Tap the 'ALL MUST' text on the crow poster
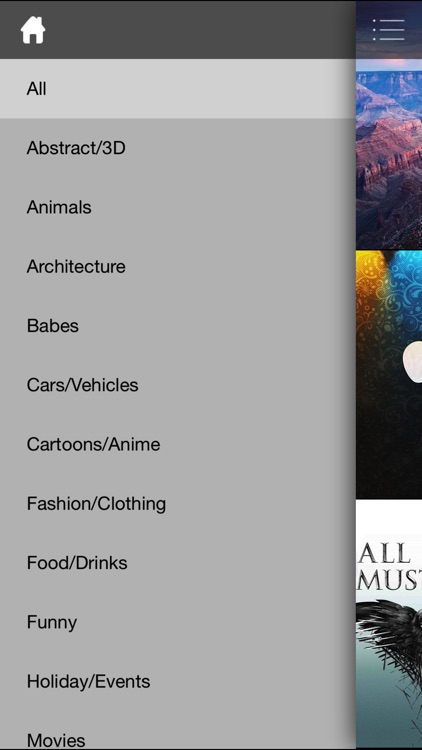 point(390,567)
